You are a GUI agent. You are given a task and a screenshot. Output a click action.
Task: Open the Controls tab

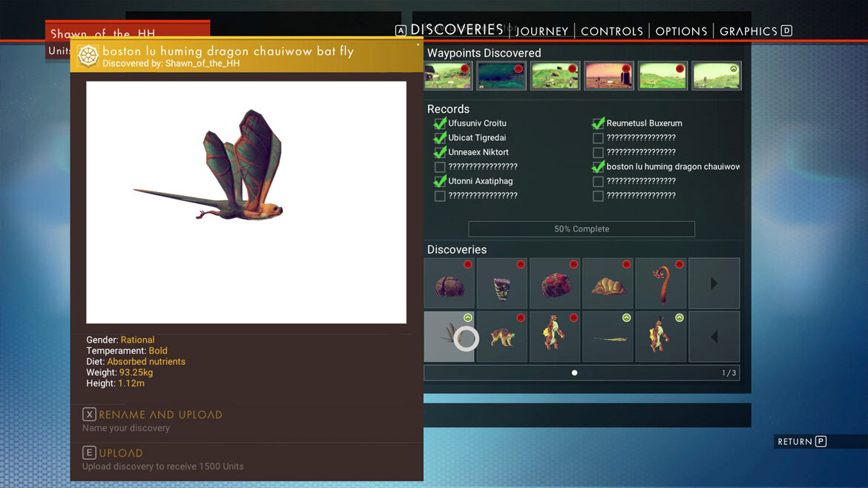612,31
